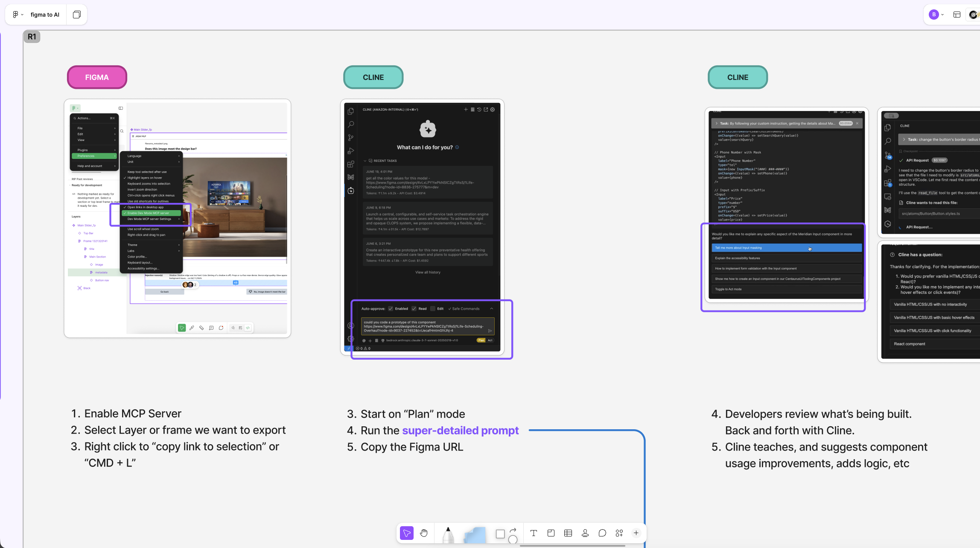Open the widgets and plugins menu
This screenshot has width=980, height=548.
click(x=619, y=533)
